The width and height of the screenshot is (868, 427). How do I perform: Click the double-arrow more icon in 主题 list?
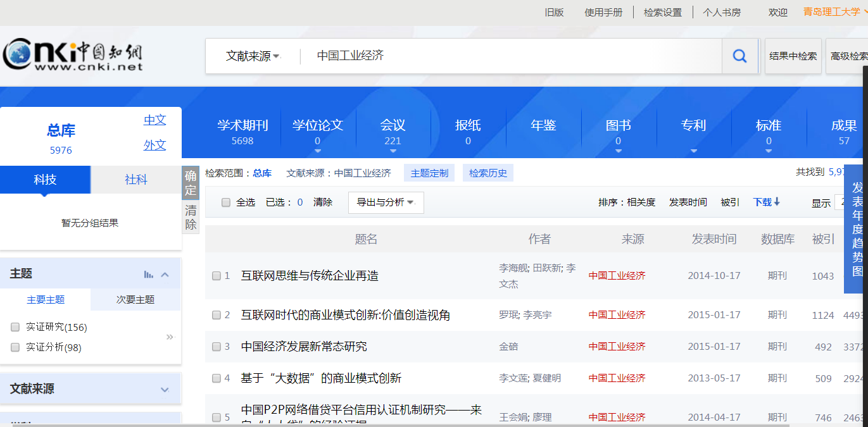click(170, 337)
